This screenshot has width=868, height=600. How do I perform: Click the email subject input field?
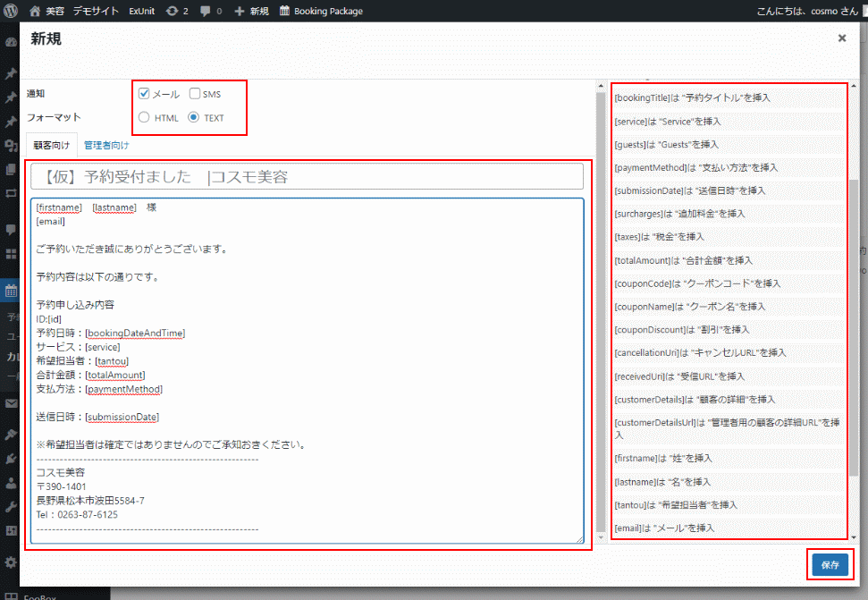point(307,176)
